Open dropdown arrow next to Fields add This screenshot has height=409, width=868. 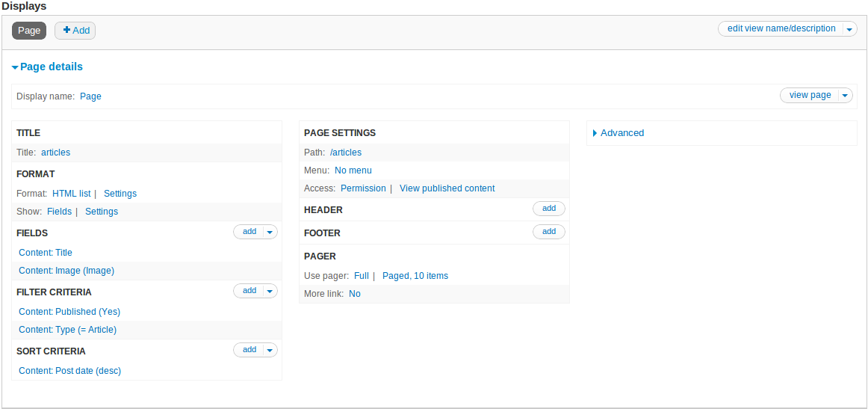point(270,233)
